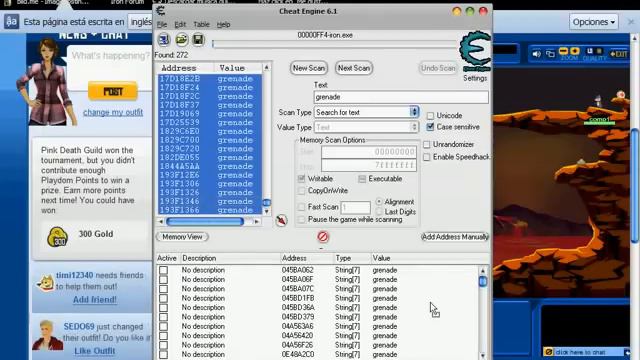This screenshot has width=640, height=360.
Task: Select found address 17D18E2B row
Action: click(x=209, y=79)
